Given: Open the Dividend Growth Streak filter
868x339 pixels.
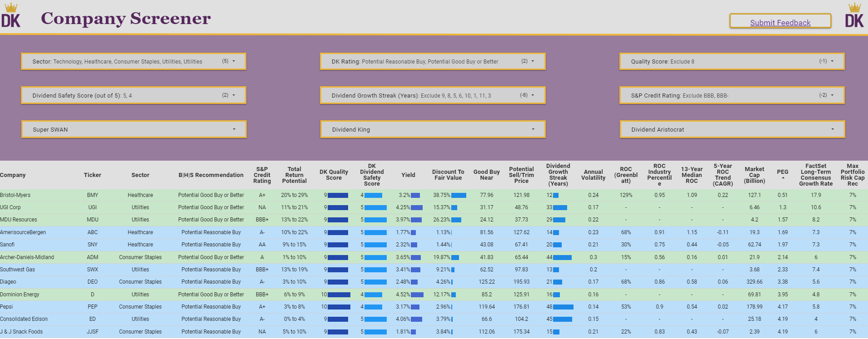Looking at the screenshot, I should [433, 95].
